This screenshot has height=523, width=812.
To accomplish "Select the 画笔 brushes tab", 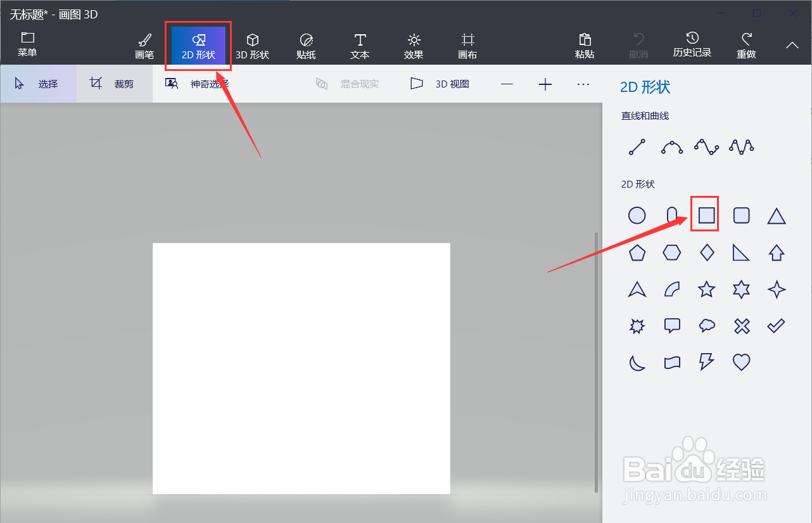I will (x=144, y=46).
